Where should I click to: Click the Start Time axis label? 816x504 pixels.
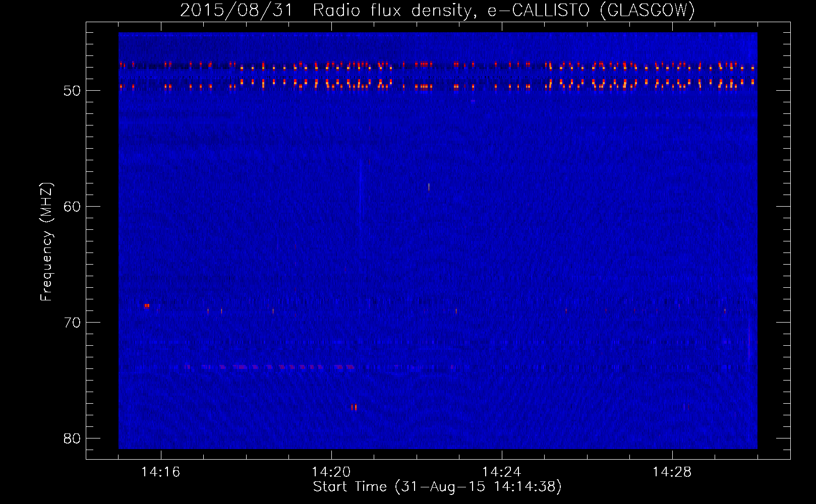pyautogui.click(x=437, y=487)
